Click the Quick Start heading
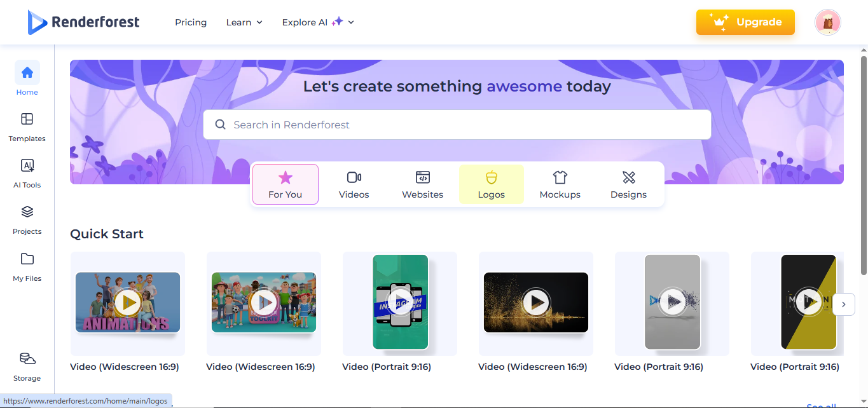This screenshot has height=408, width=868. pos(107,234)
